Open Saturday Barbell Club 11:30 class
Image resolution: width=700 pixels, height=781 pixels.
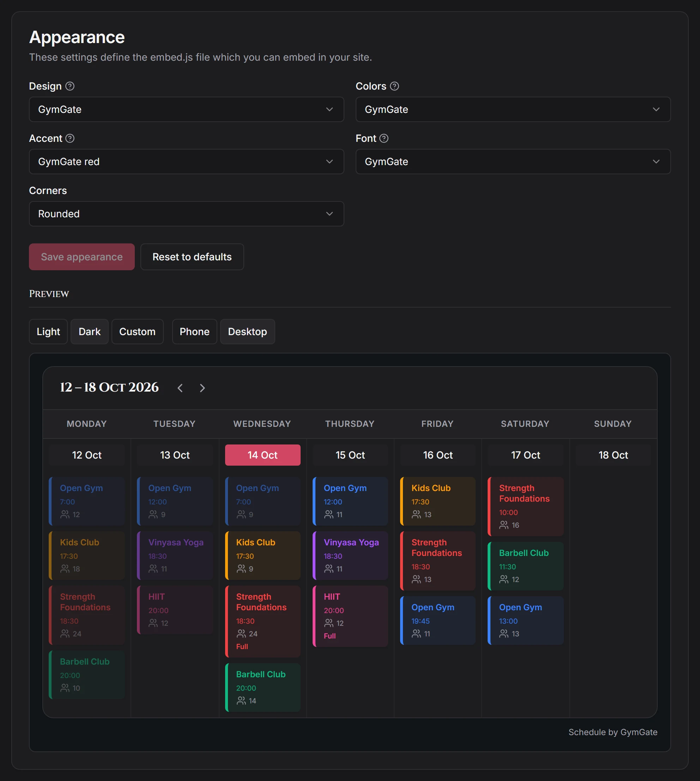(525, 566)
